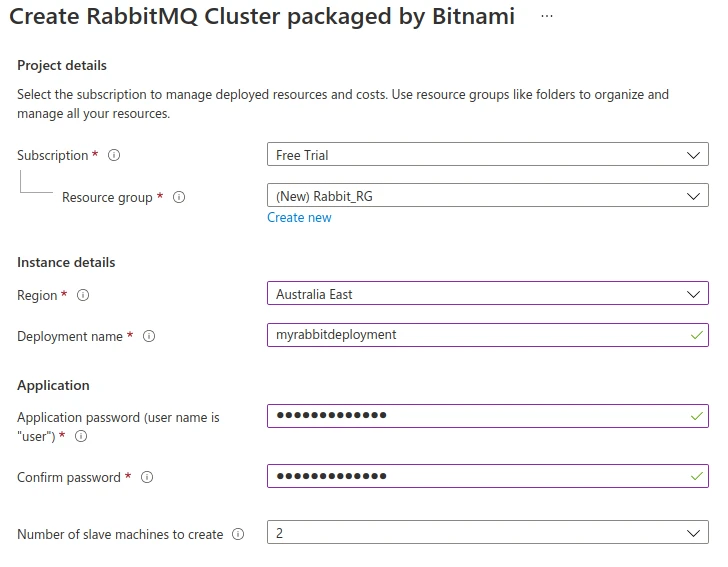Expand Number of slave machines dropdown
Viewport: 728px width, 567px height.
tap(487, 533)
